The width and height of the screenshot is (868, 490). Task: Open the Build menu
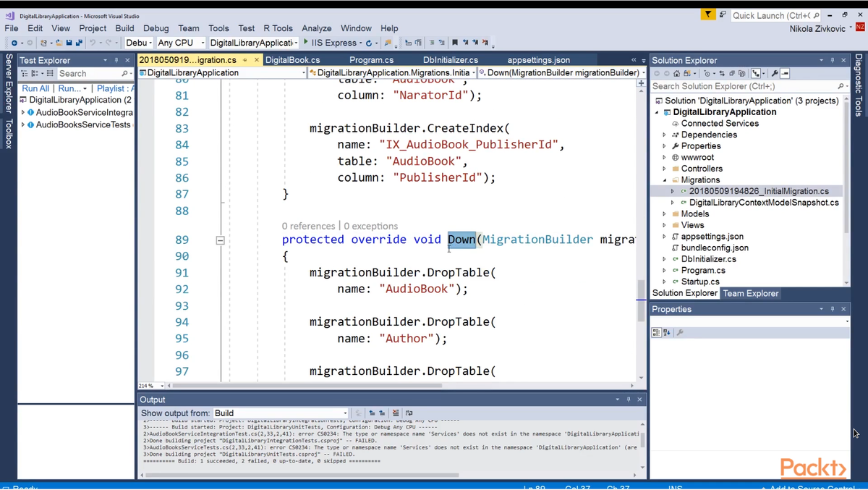(x=124, y=28)
